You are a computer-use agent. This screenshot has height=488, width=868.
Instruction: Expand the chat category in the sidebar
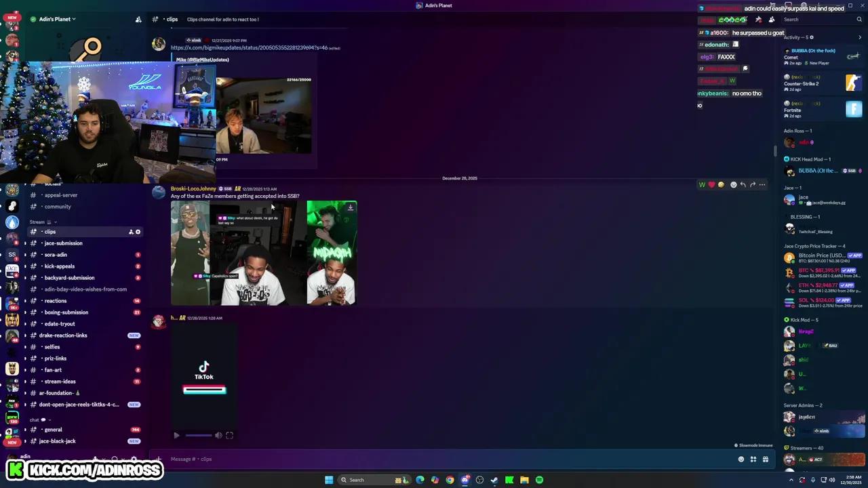pyautogui.click(x=34, y=419)
